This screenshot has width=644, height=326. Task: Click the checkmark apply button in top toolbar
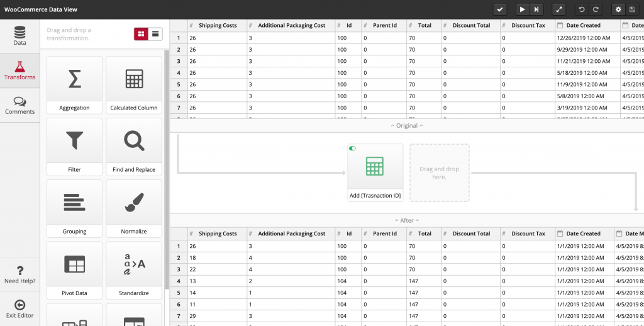point(500,9)
